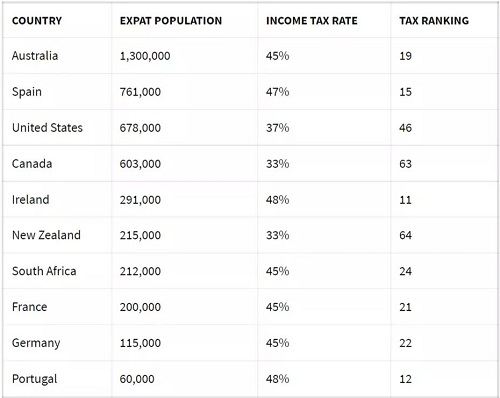Viewport: 500px width, 398px height.
Task: Select the Canada country cell
Action: pos(32,164)
